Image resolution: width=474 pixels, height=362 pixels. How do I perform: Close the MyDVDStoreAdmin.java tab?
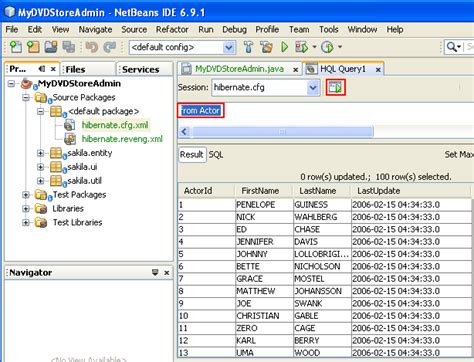pyautogui.click(x=295, y=70)
